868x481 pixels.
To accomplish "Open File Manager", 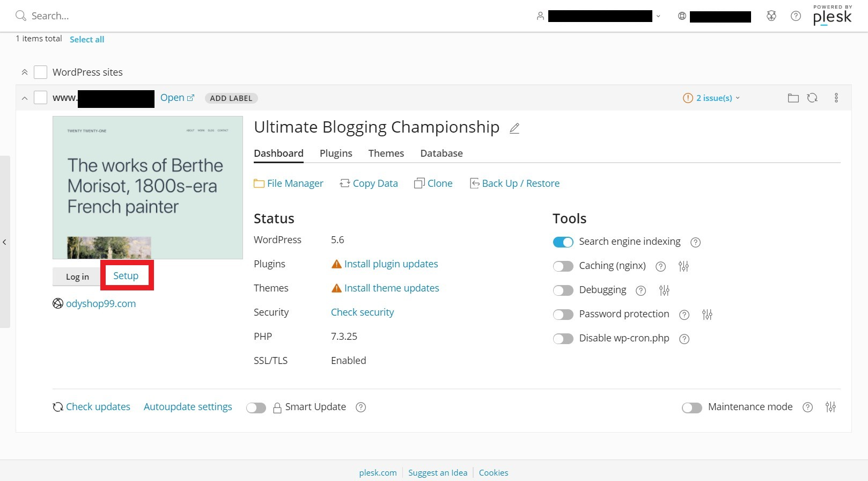I will (x=289, y=184).
